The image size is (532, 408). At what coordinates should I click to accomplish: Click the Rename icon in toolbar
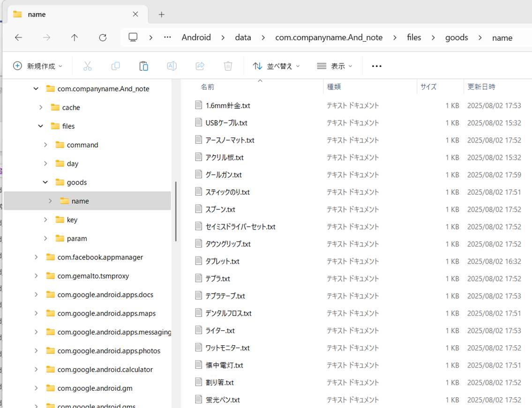[172, 66]
